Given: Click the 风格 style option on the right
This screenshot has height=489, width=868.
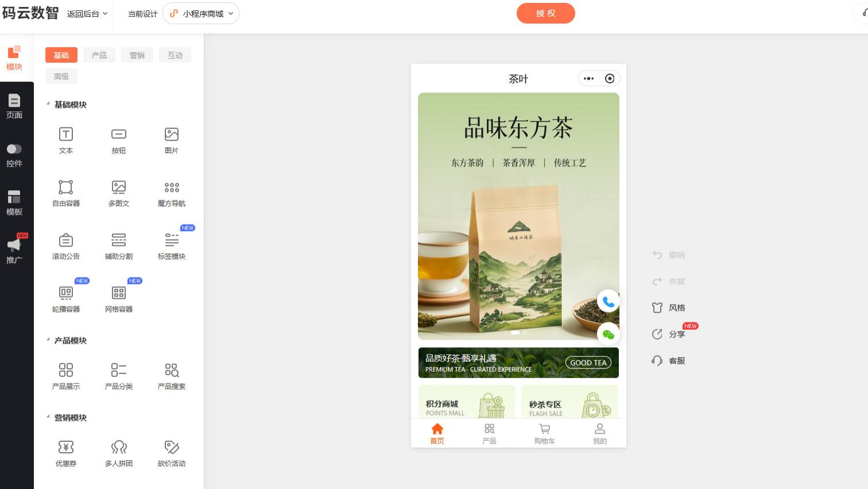Looking at the screenshot, I should pos(669,307).
